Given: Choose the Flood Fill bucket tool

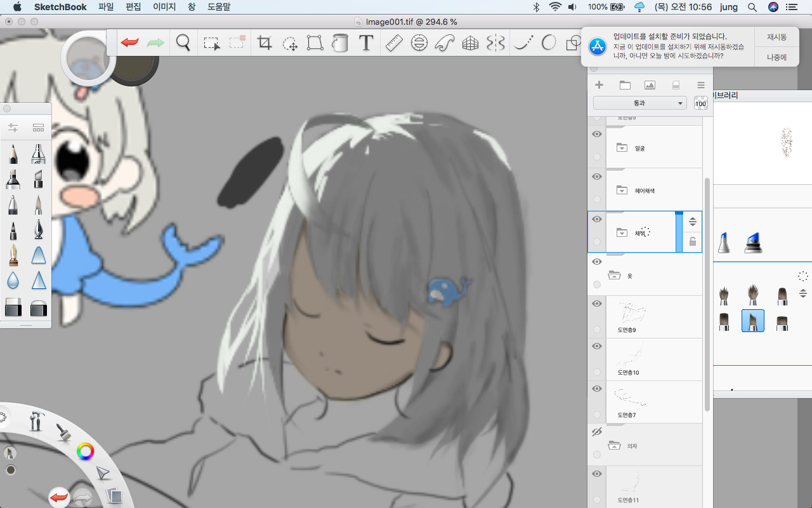Looking at the screenshot, I should coord(341,43).
